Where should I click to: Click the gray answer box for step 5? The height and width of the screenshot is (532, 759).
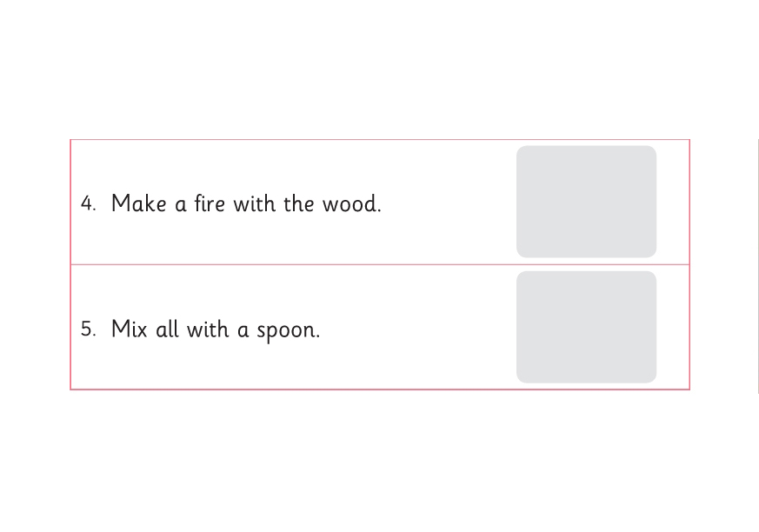[x=586, y=327]
